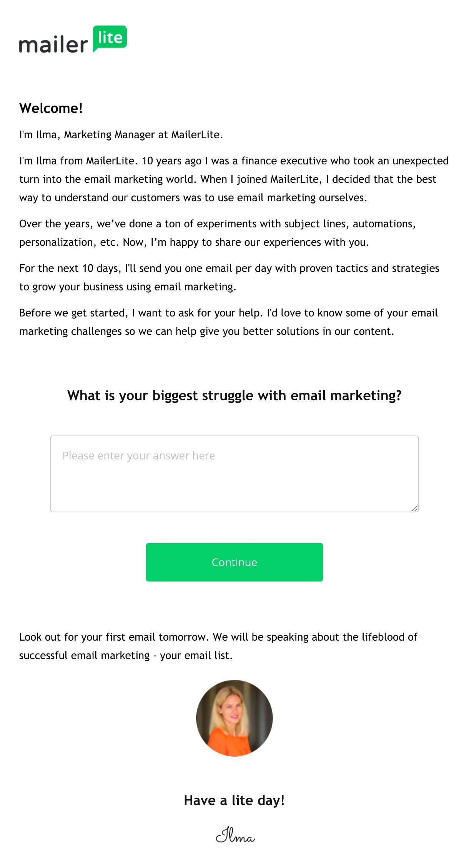The image size is (469, 868).
Task: Click the "I'm Ilma, Marketing Manager at MailerLite" line
Action: click(121, 135)
